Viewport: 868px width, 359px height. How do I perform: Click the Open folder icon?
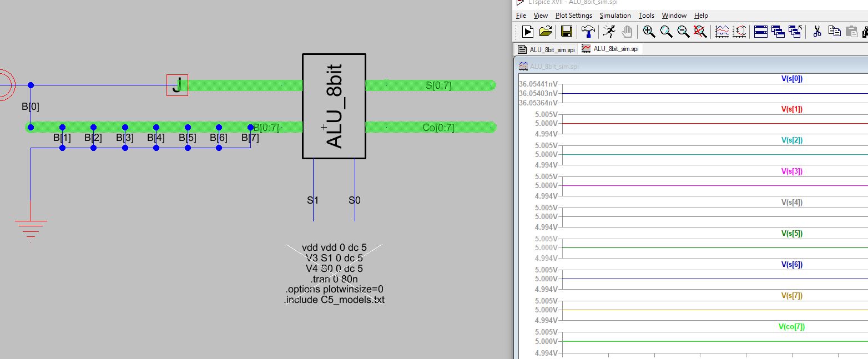pyautogui.click(x=546, y=32)
